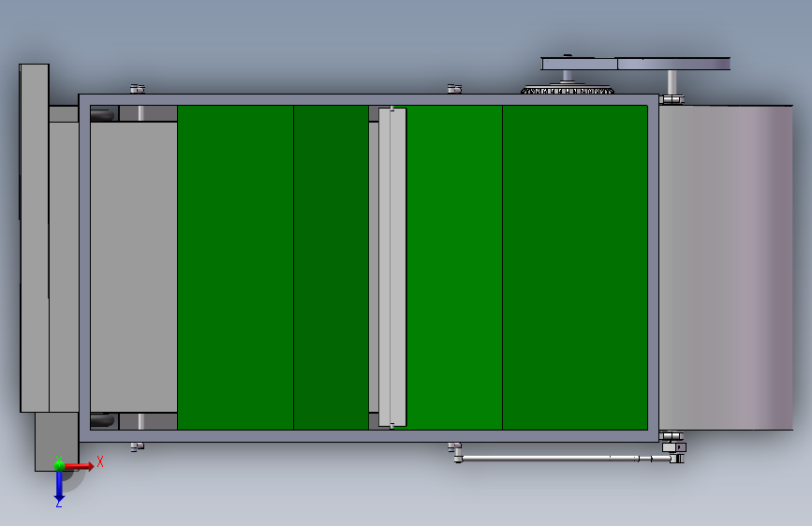This screenshot has width=812, height=526.
Task: Click the green Y axis dot of the triad
Action: click(59, 465)
